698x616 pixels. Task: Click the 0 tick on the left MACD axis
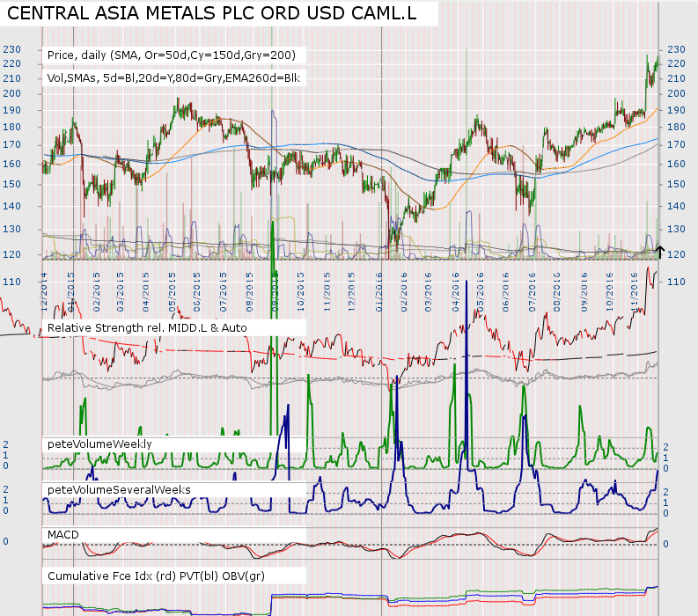point(6,542)
